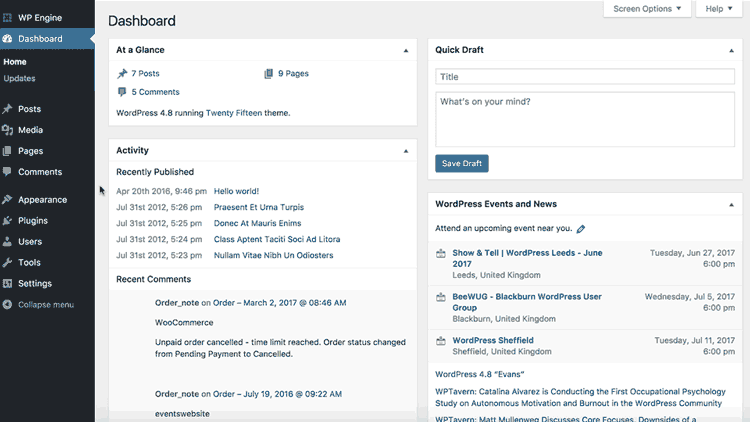
Task: Open the 7 Posts link
Action: point(145,74)
